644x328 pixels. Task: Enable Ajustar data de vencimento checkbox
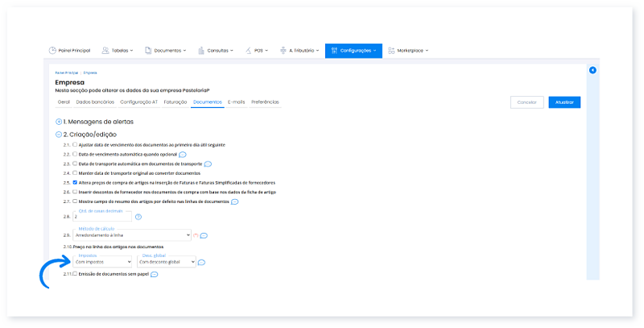(x=75, y=144)
